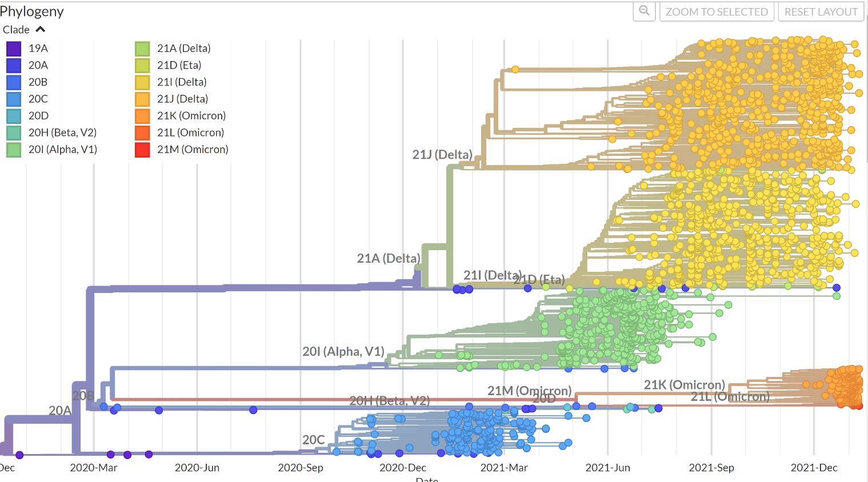Click the magnifier zoom icon

(x=644, y=11)
